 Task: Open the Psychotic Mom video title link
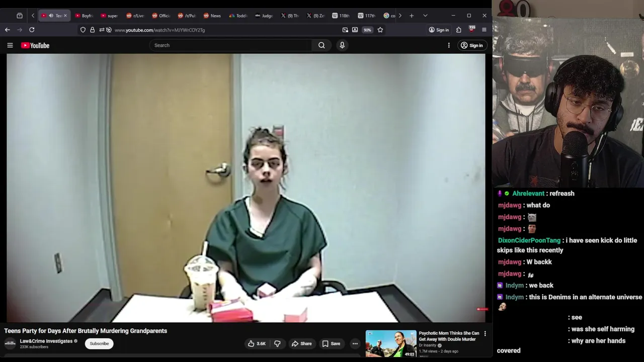[449, 336]
